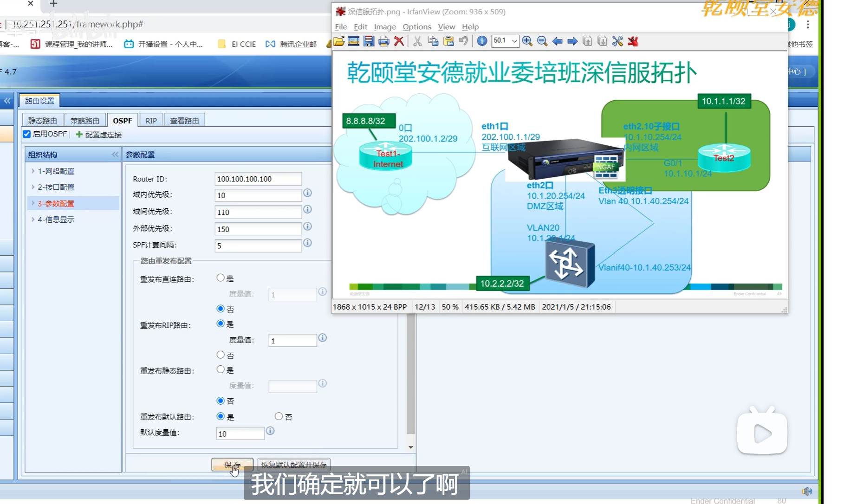Collapse the 组织结构 panel

(x=115, y=155)
